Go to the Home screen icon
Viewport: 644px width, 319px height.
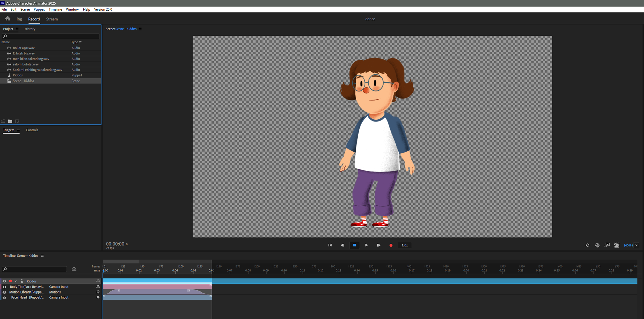coord(8,19)
